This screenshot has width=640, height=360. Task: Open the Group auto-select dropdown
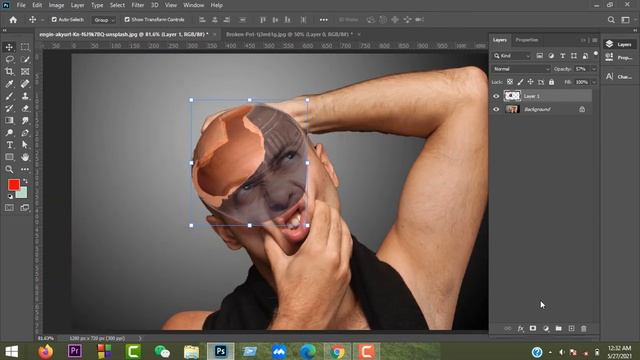click(104, 20)
